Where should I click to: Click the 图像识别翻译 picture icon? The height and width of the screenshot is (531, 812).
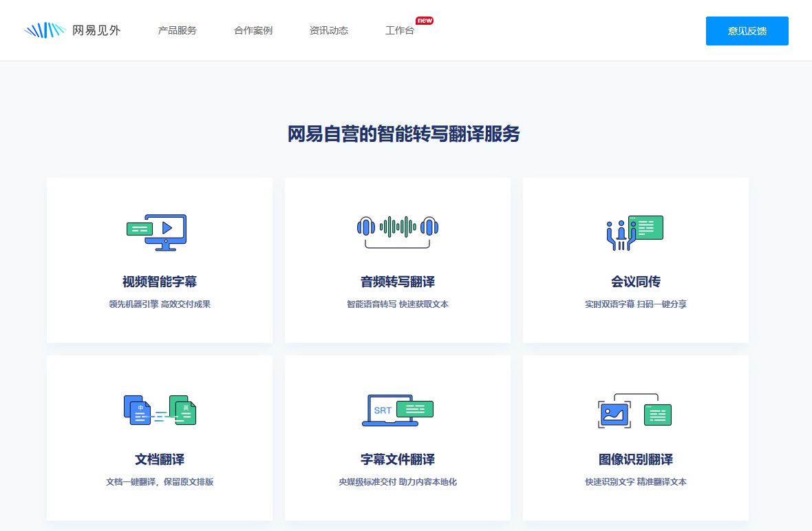pos(635,410)
